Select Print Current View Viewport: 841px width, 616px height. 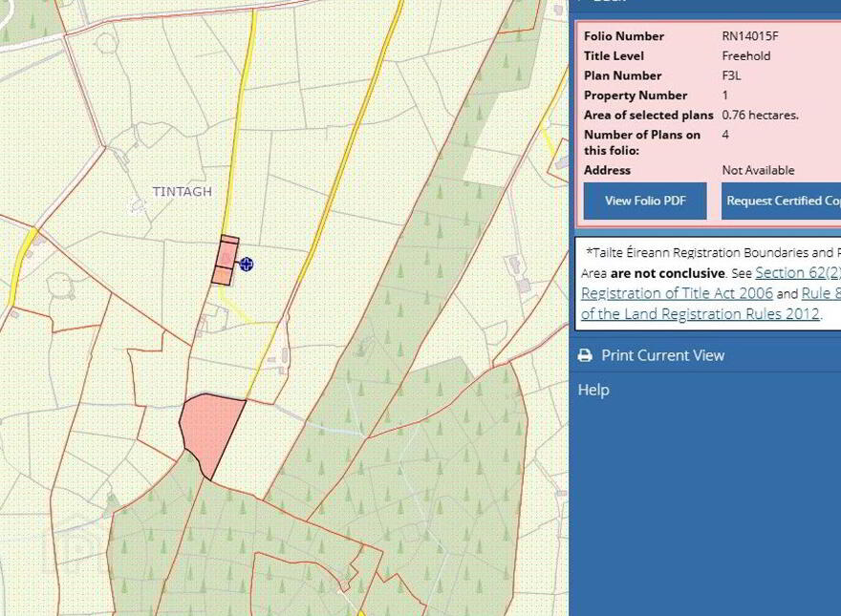click(651, 355)
